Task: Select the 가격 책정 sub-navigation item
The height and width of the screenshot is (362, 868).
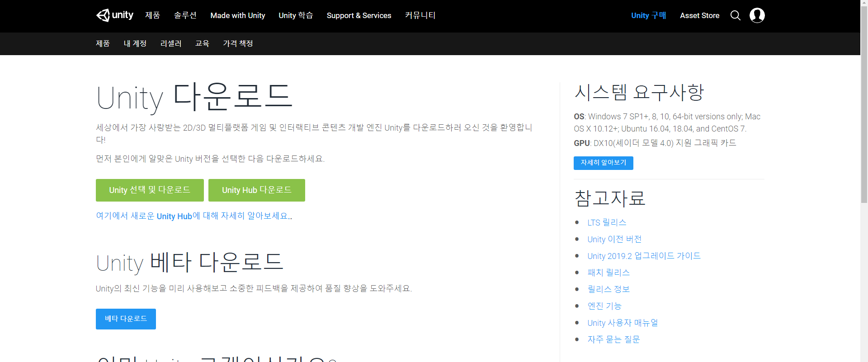Action: coord(238,43)
